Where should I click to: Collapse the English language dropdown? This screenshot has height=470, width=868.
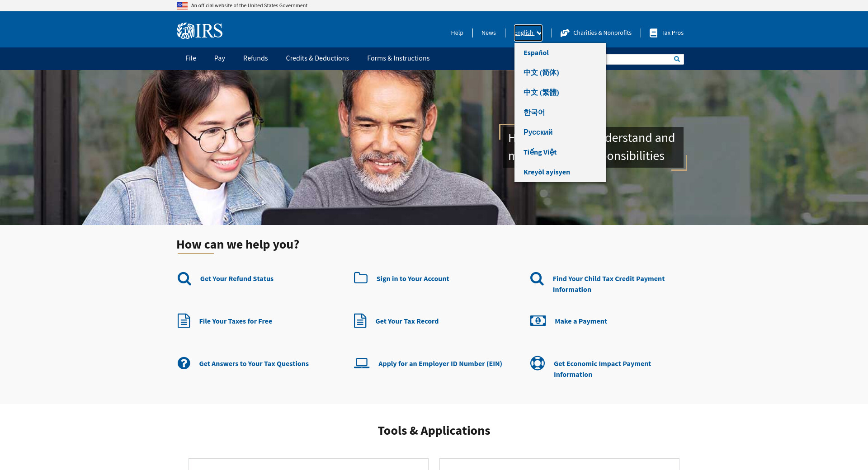528,33
